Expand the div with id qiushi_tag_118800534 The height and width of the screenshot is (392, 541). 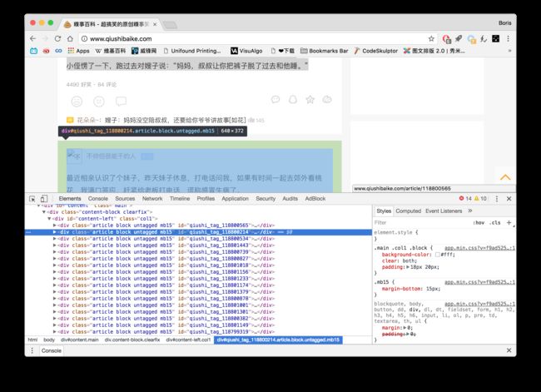[54, 239]
